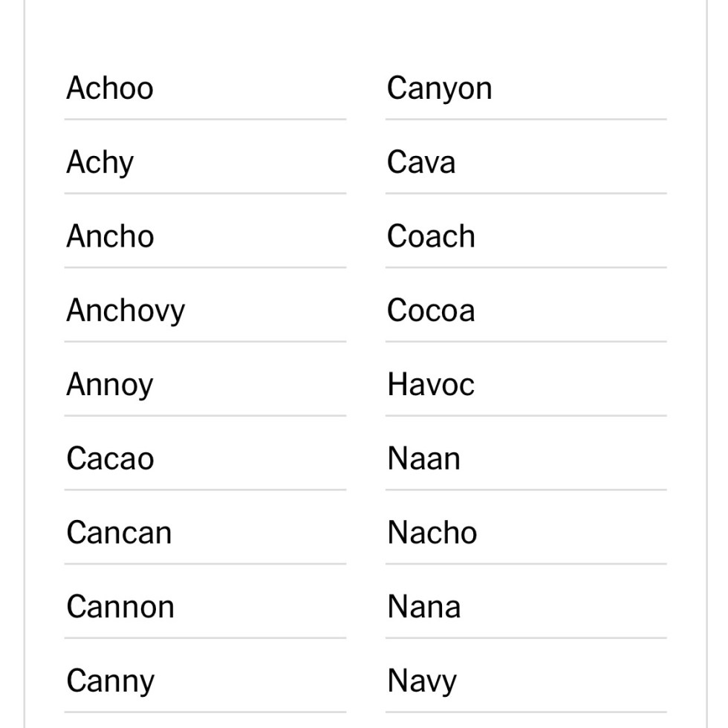The width and height of the screenshot is (728, 728).
Task: Select Cannon in the list
Action: tap(120, 607)
